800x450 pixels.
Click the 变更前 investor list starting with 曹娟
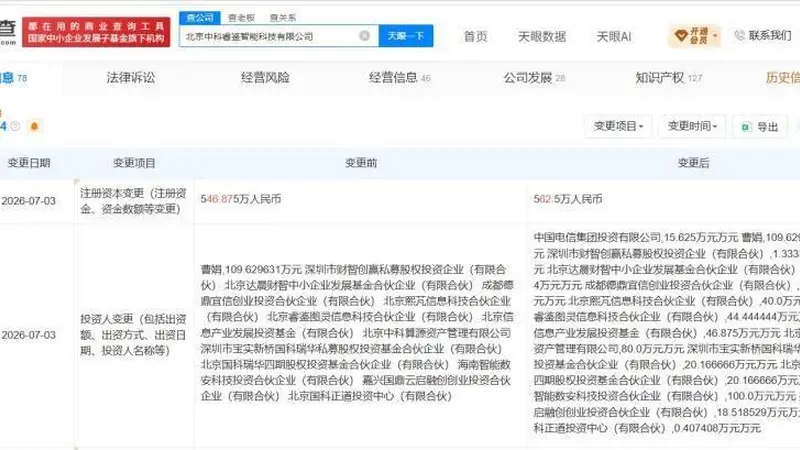[357, 333]
